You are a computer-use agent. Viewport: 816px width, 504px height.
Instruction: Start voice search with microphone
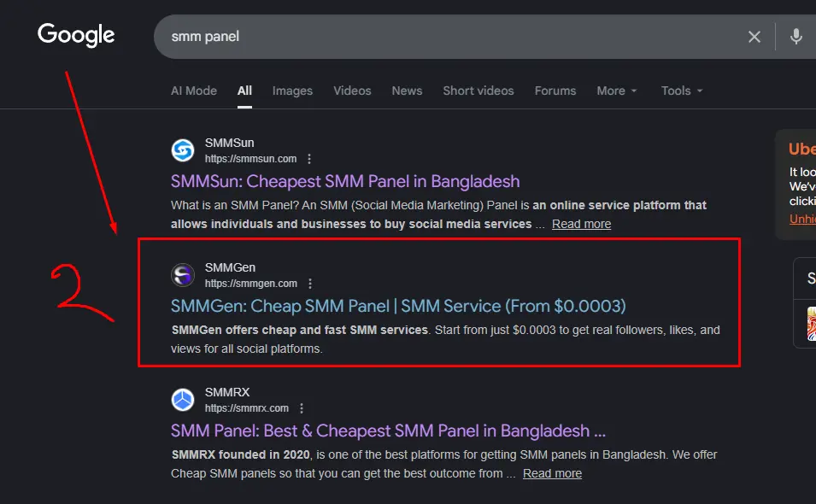pos(796,37)
